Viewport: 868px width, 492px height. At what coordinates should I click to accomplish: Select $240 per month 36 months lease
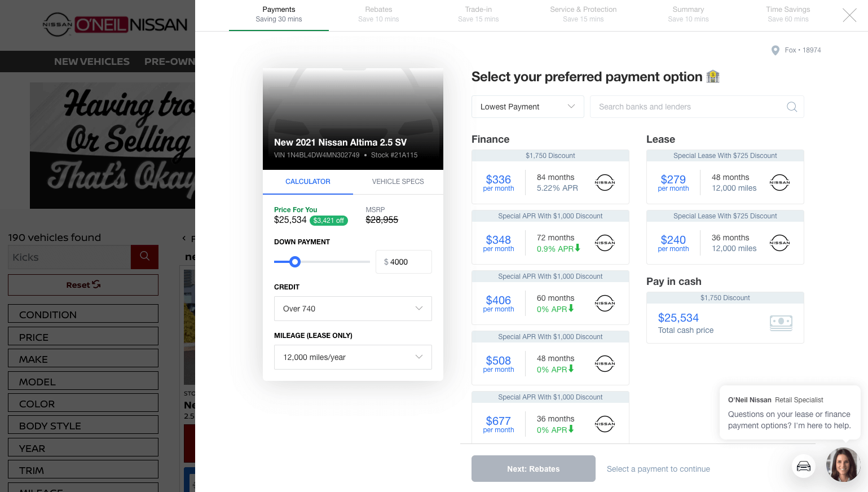[x=725, y=237]
